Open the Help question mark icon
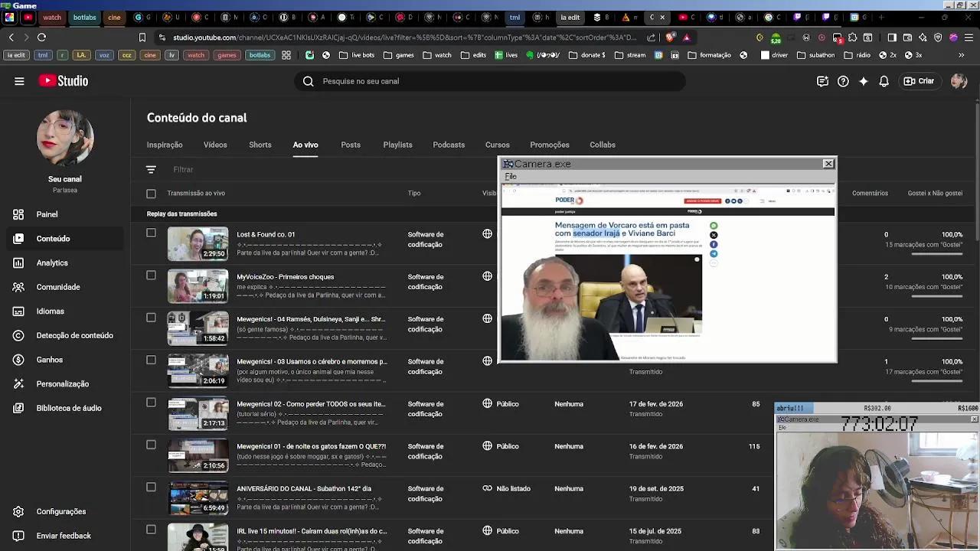The image size is (980, 551). 843,81
